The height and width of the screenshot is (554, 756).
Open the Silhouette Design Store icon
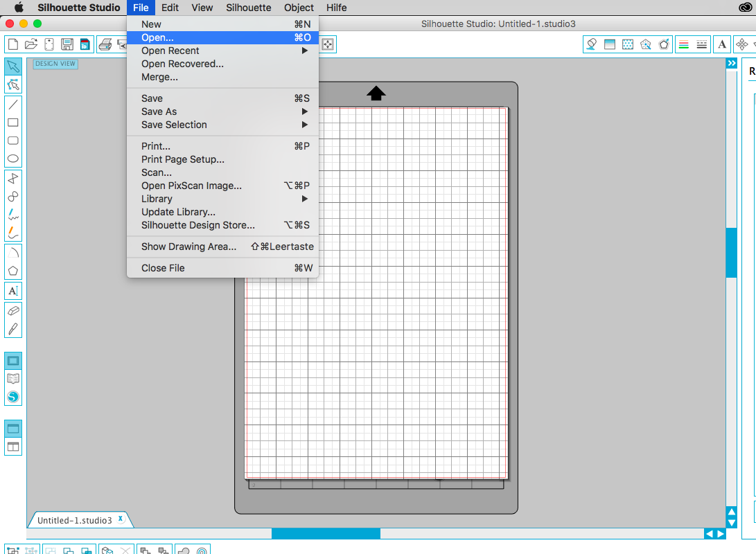(x=13, y=397)
